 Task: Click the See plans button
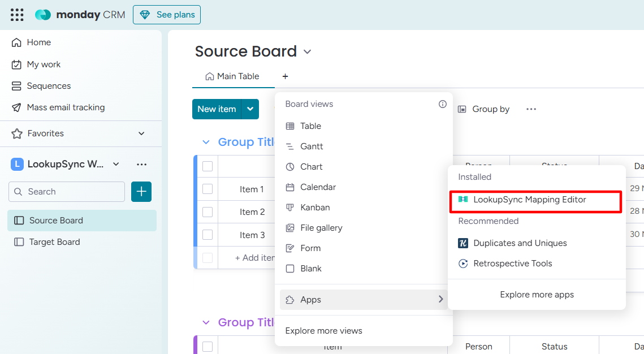tap(167, 15)
